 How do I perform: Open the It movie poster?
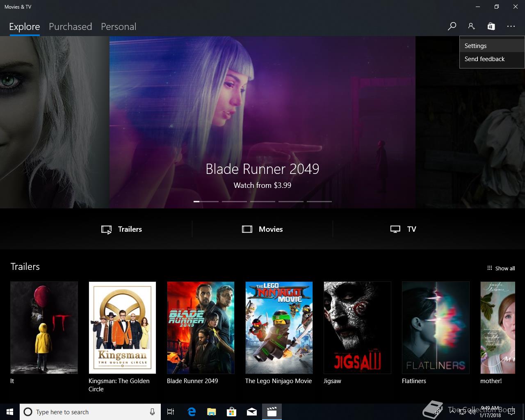(x=44, y=327)
